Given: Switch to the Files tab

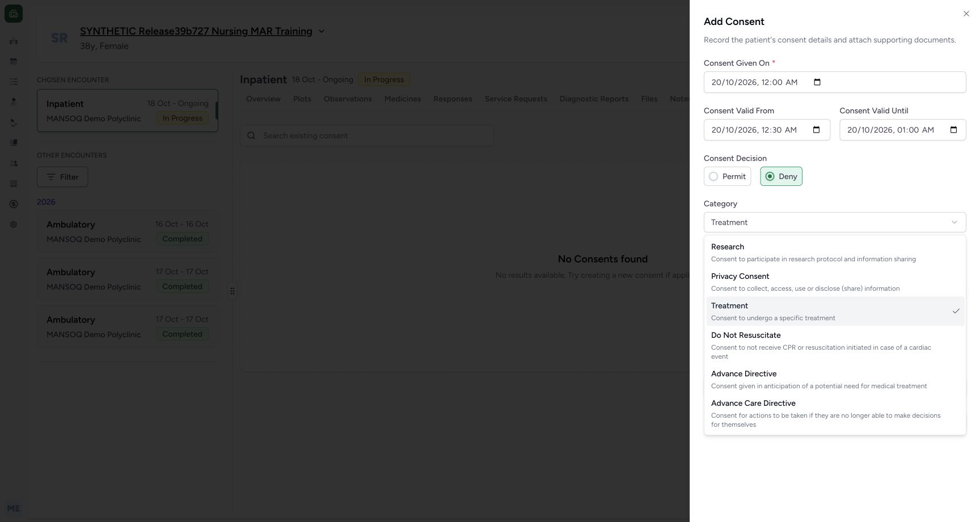Looking at the screenshot, I should click(x=649, y=99).
